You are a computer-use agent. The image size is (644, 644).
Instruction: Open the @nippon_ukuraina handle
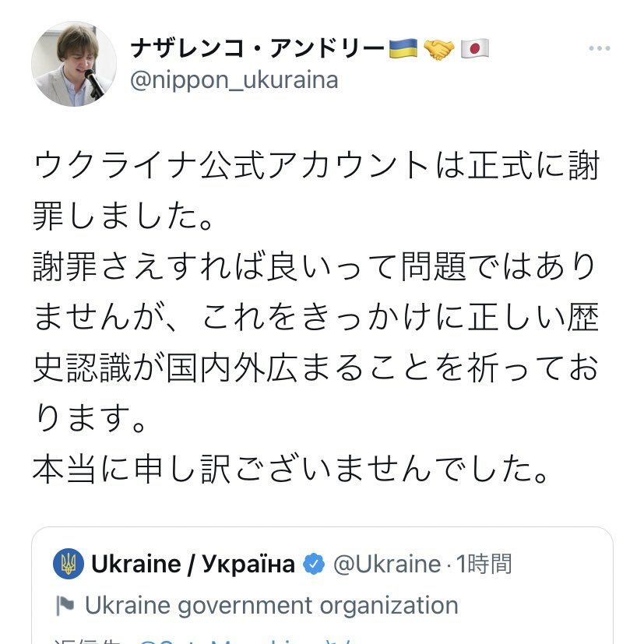point(234,80)
